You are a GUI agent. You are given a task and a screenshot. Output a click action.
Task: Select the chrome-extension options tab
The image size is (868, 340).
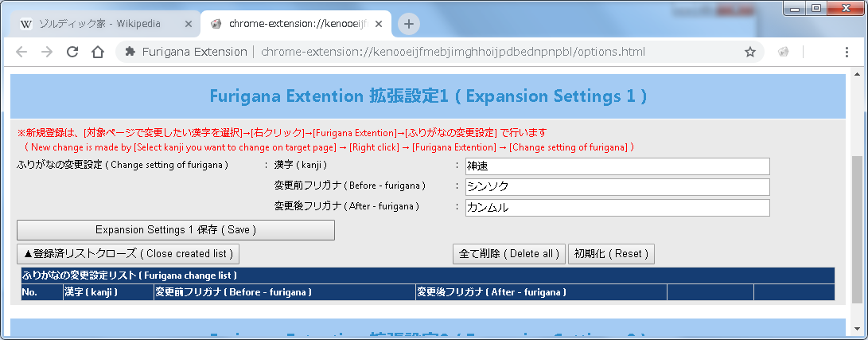point(296,24)
